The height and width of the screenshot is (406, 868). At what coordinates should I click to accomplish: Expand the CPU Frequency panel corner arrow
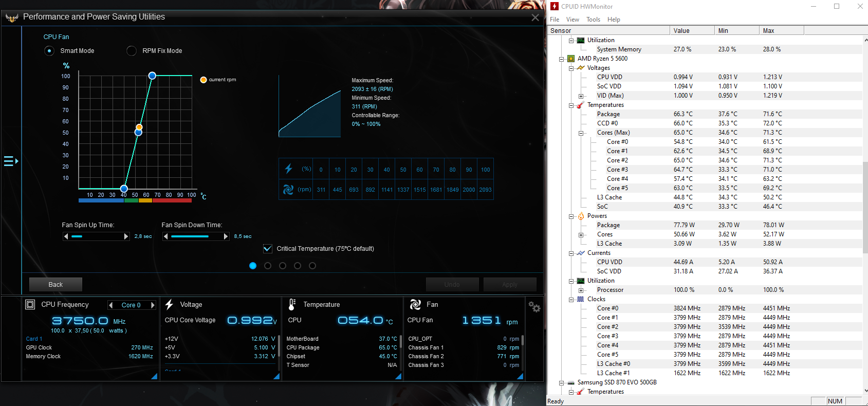(154, 376)
